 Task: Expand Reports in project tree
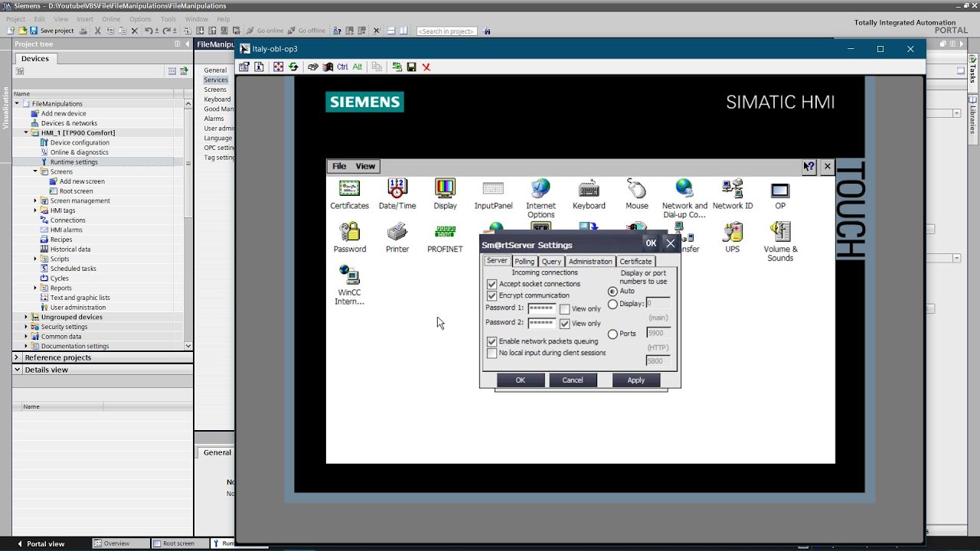(35, 288)
